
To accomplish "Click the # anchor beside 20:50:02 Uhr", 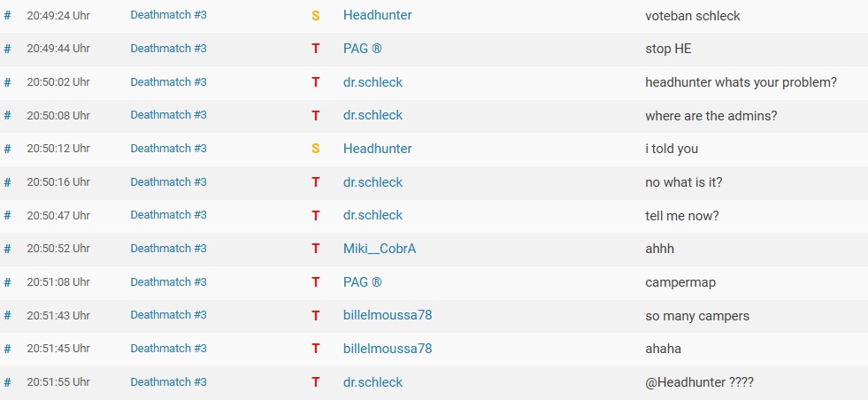I will click(7, 82).
